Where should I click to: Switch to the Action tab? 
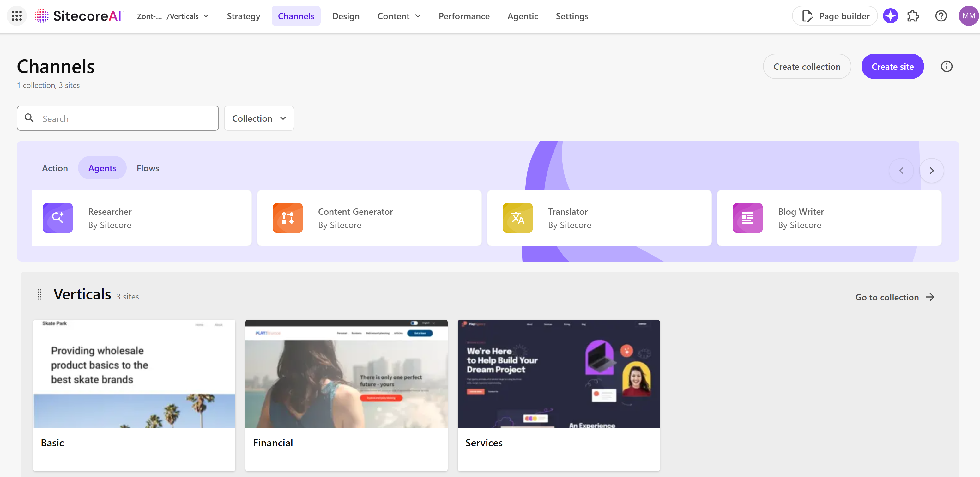(55, 168)
